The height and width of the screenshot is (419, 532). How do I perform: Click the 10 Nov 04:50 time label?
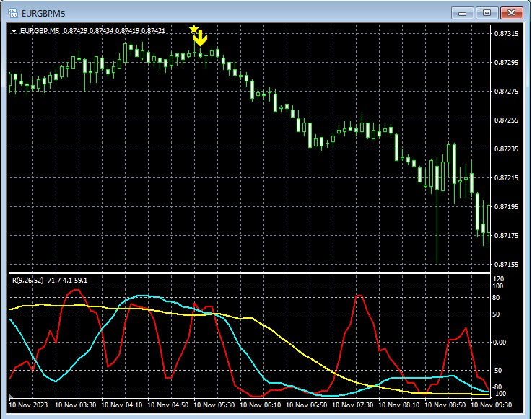(168, 405)
